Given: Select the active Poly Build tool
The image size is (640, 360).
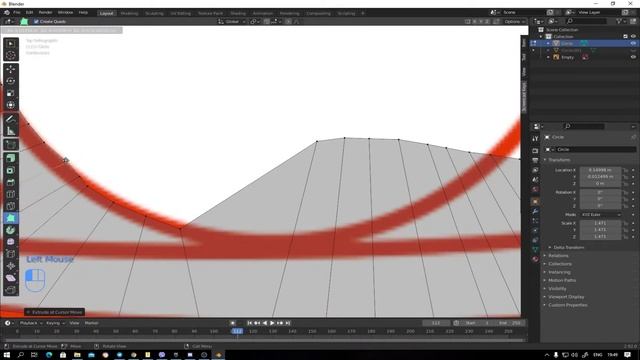Looking at the screenshot, I should tap(11, 218).
